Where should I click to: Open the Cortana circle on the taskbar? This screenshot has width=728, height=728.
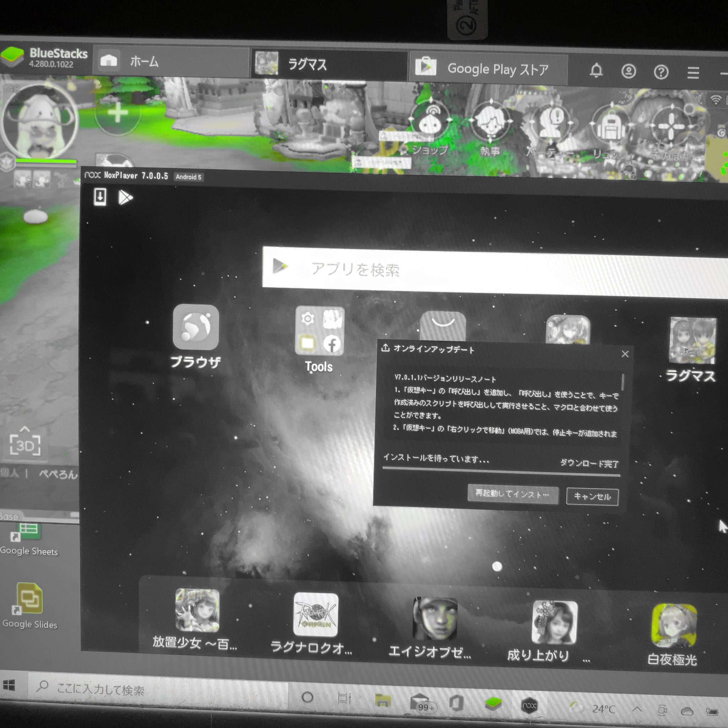[x=307, y=697]
